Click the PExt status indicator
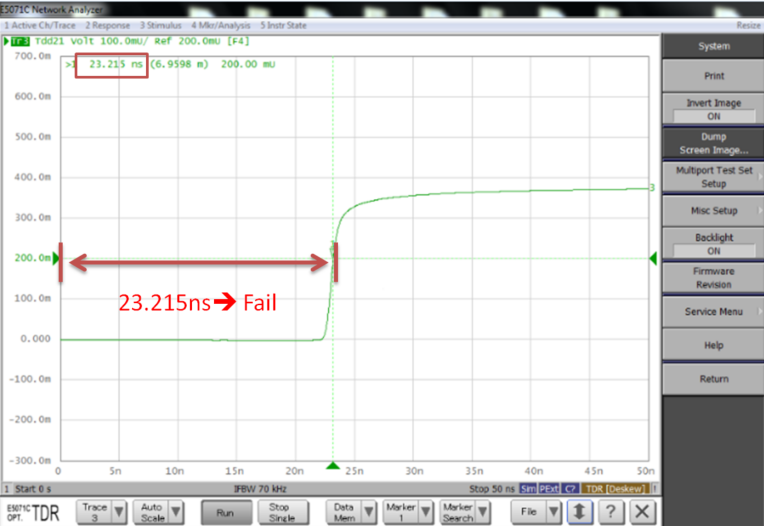The height and width of the screenshot is (526, 764). point(549,488)
